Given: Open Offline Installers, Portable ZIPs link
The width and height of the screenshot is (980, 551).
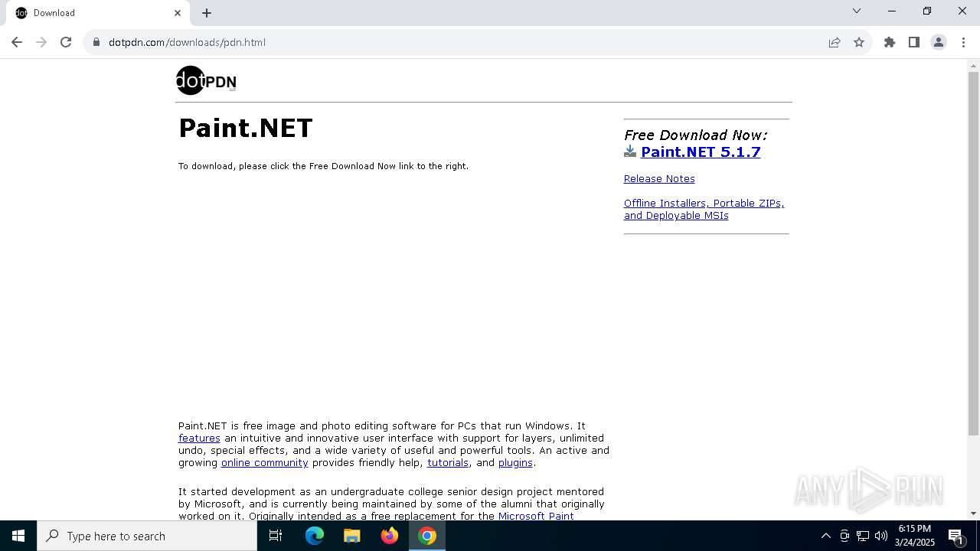Looking at the screenshot, I should pyautogui.click(x=704, y=209).
